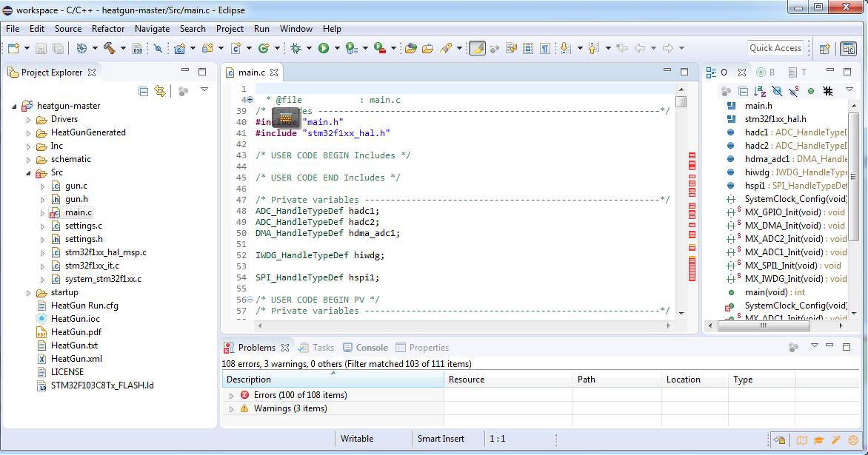Click the Outline horizontal scrollbar thumb

763,326
